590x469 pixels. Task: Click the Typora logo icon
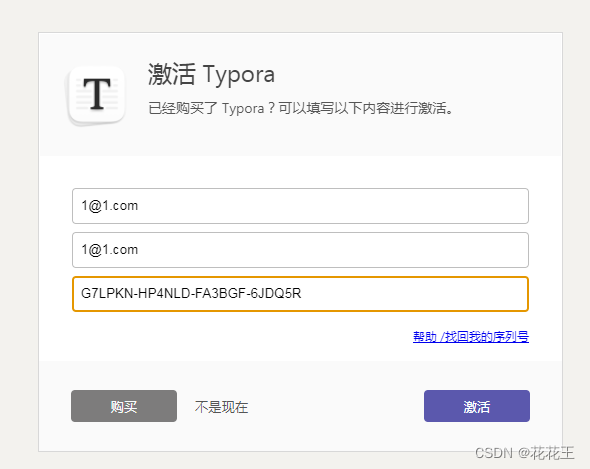[96, 95]
